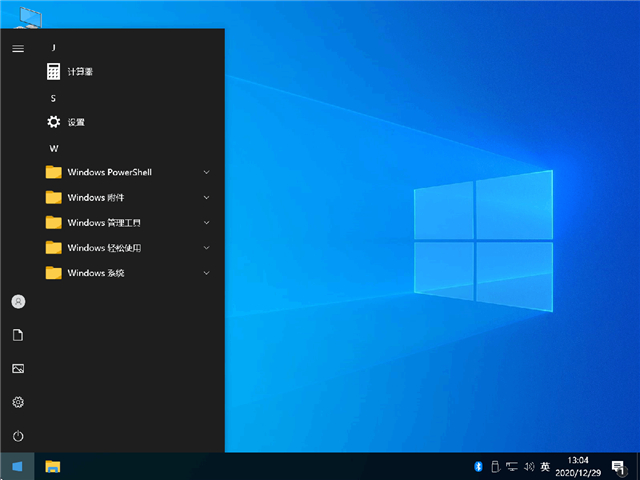Click the Power button icon

(x=18, y=436)
